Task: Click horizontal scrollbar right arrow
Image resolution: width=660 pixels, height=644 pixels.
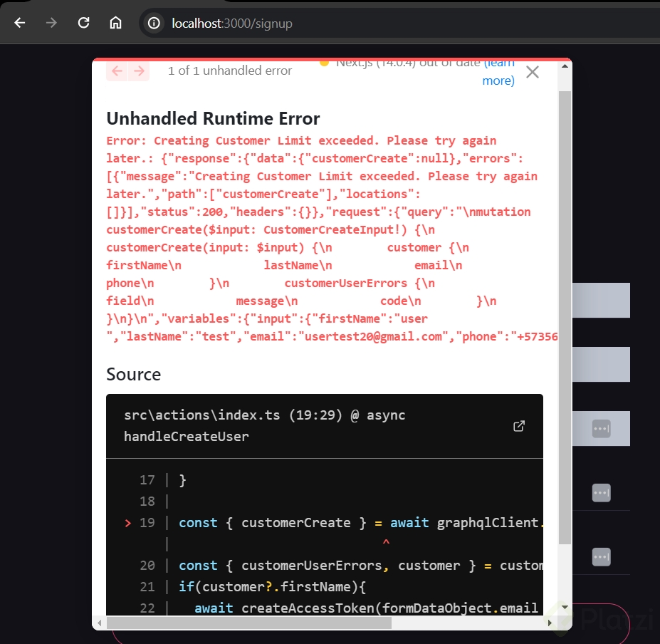Action: click(550, 623)
